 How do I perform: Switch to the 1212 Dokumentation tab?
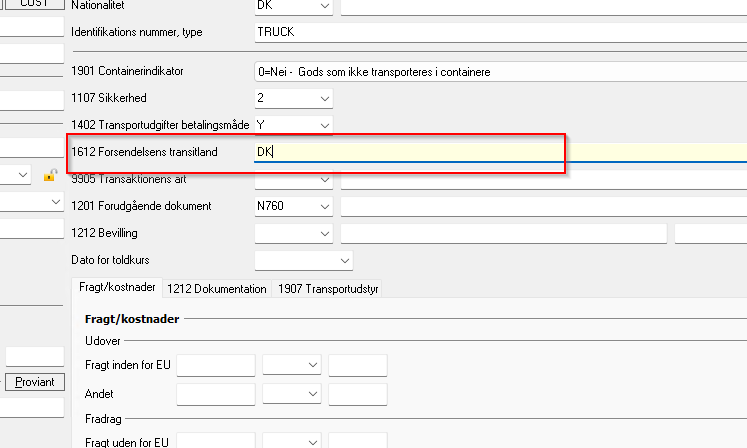pos(217,289)
